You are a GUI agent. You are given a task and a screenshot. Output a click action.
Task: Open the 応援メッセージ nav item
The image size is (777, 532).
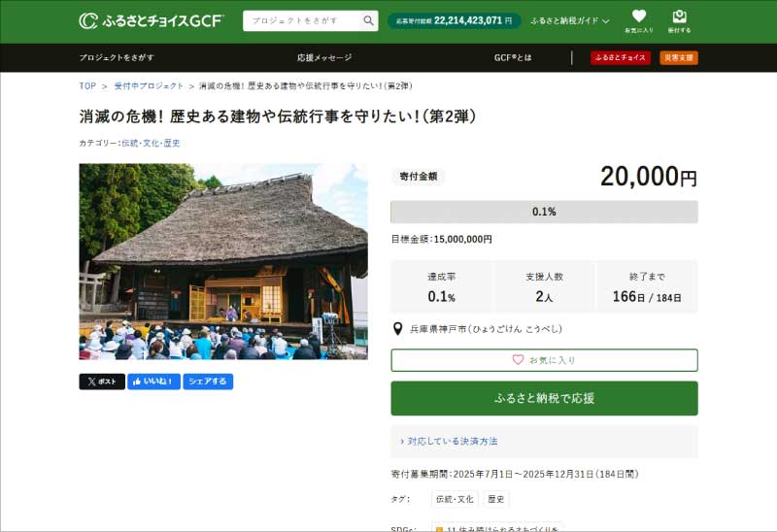click(x=324, y=58)
